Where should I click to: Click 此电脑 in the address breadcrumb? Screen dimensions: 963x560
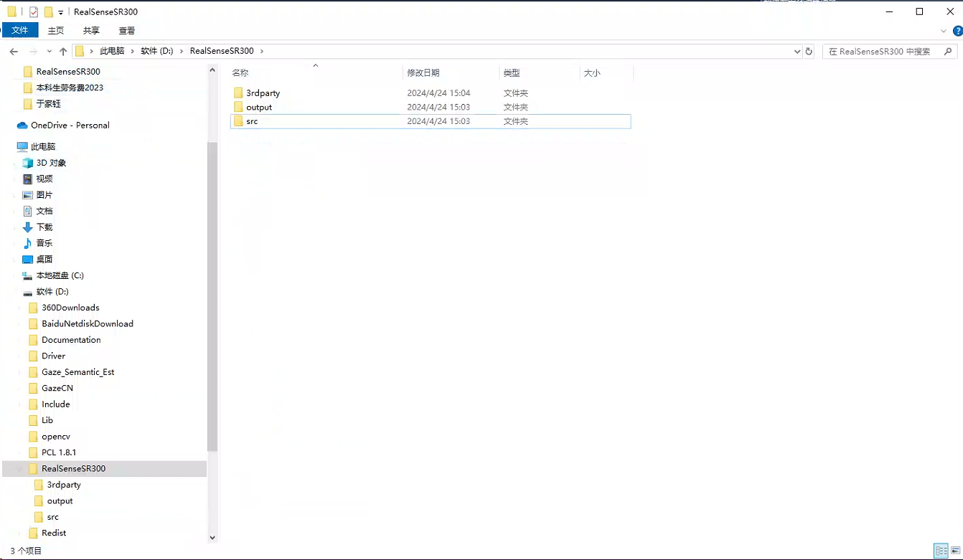(112, 52)
